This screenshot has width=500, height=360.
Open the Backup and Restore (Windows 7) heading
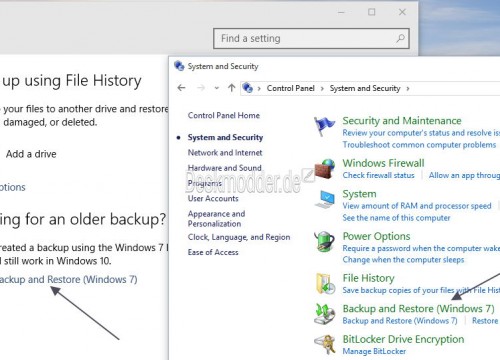[418, 309]
